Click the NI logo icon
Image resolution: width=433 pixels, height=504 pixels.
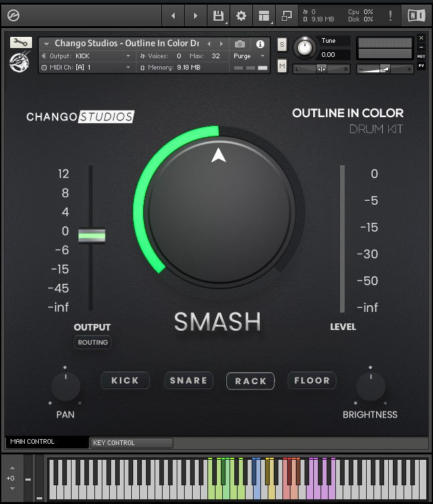[x=416, y=15]
